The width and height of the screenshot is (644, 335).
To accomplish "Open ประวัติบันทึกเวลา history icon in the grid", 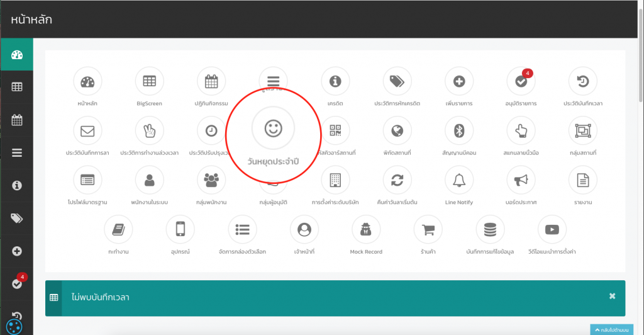I will click(583, 81).
